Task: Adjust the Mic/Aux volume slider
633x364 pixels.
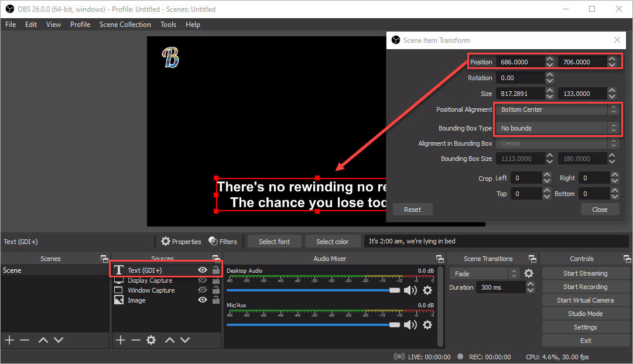Action: coord(313,325)
